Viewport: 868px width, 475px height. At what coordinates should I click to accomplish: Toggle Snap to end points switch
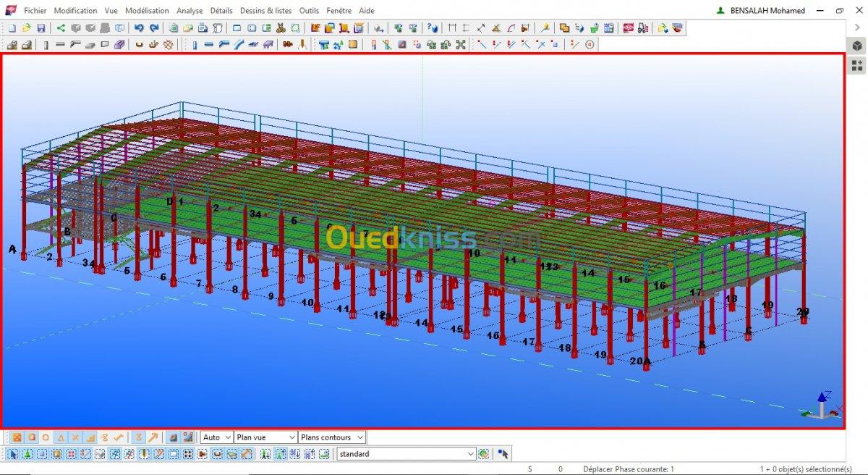pyautogui.click(x=31, y=437)
